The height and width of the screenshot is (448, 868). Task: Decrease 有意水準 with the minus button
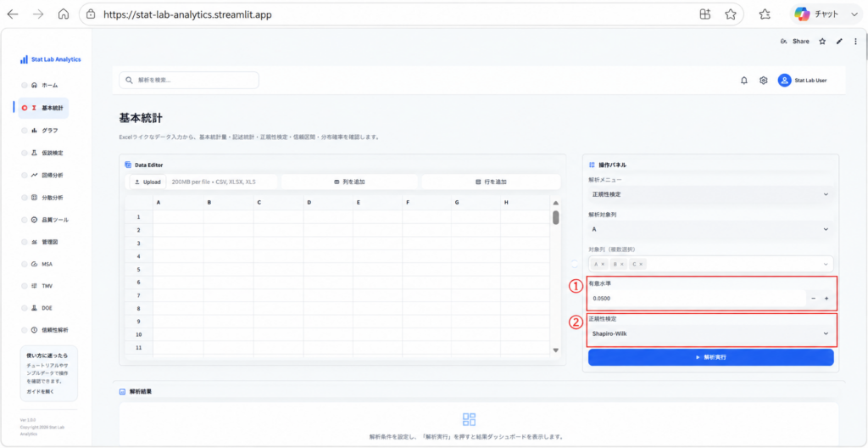pos(813,299)
